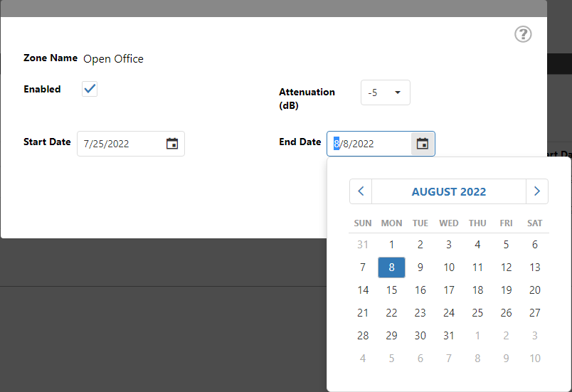The image size is (572, 392).
Task: Click the End Date calendar icon
Action: click(423, 144)
